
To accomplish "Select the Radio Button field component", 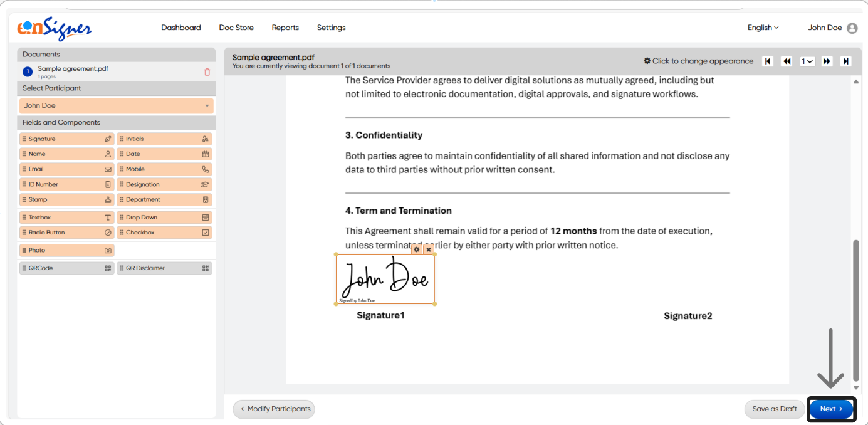I will pyautogui.click(x=66, y=233).
